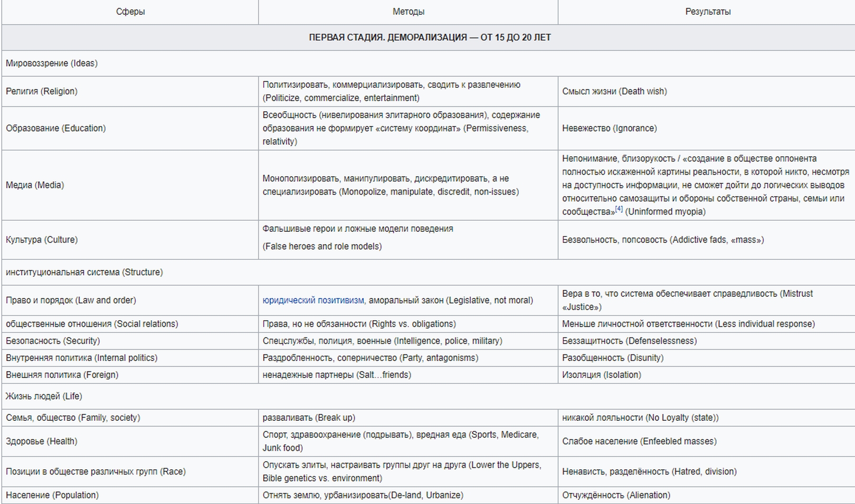
Task: Click the 'Изоляция (Isolation)' result cell
Action: 601,375
